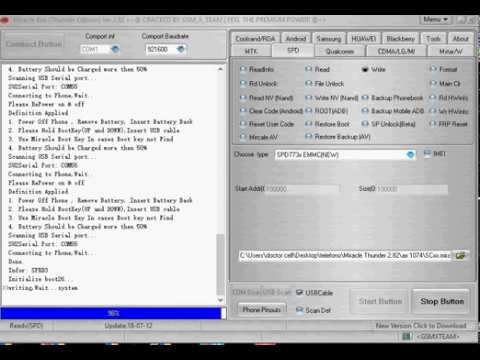
Task: Click the log panel scrollbar down arrow
Action: (220, 300)
